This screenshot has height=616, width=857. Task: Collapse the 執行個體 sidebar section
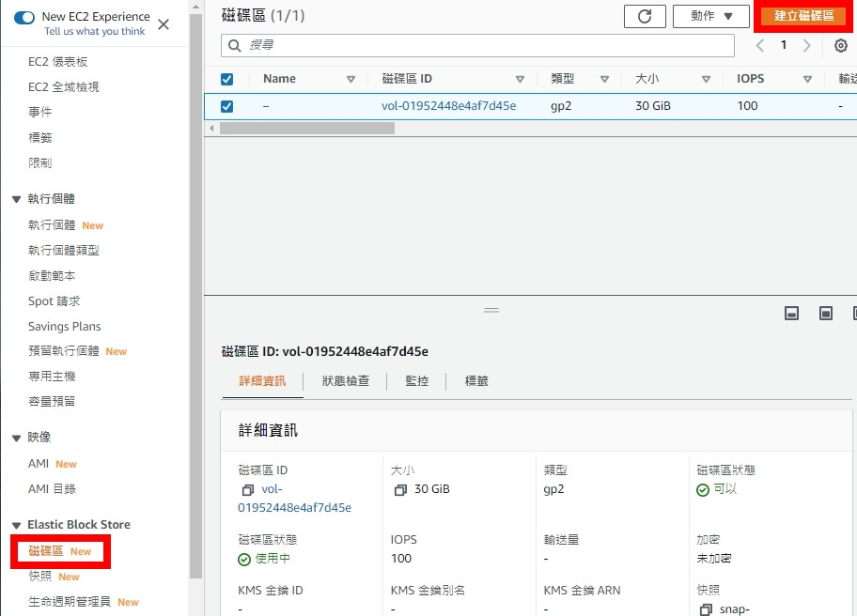click(16, 199)
